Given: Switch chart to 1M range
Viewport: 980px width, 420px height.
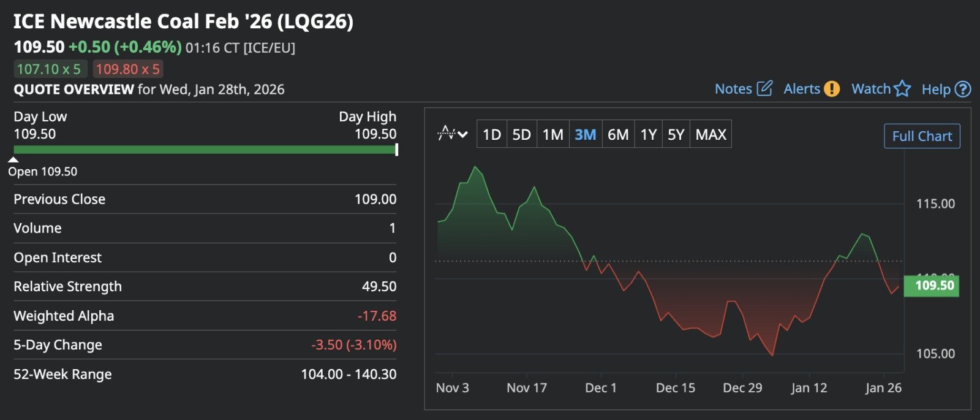Looking at the screenshot, I should (x=552, y=134).
